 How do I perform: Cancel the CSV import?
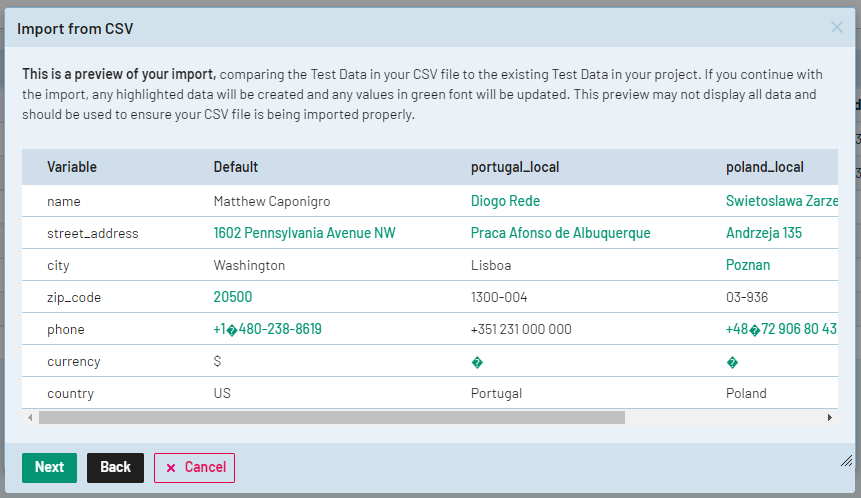(x=194, y=467)
